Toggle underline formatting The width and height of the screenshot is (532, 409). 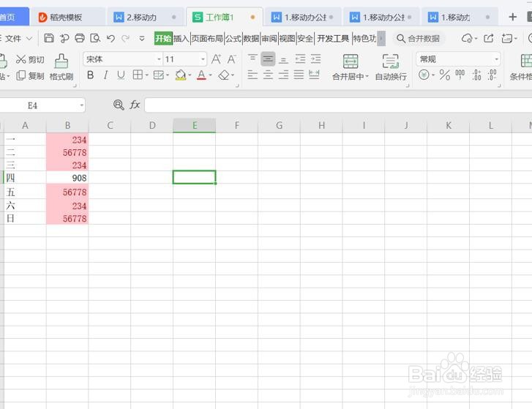121,75
